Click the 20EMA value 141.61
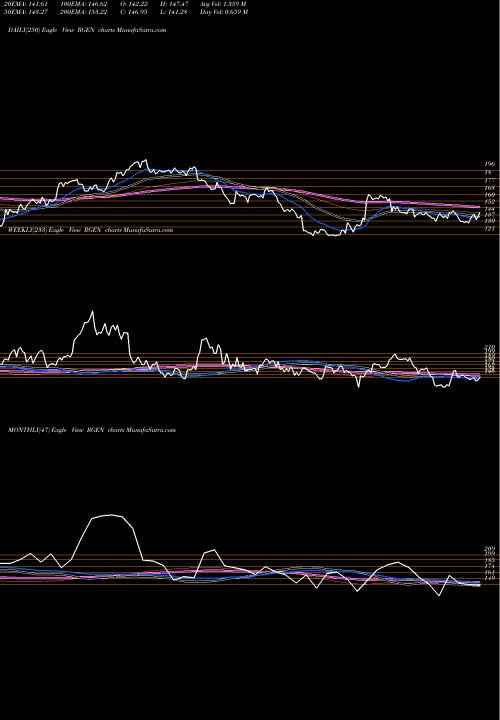 (25, 4)
